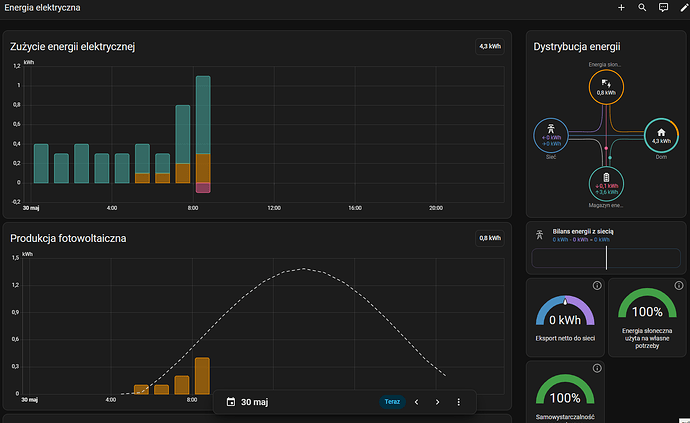Click the 4,3 kWh consumption badge

click(x=490, y=46)
